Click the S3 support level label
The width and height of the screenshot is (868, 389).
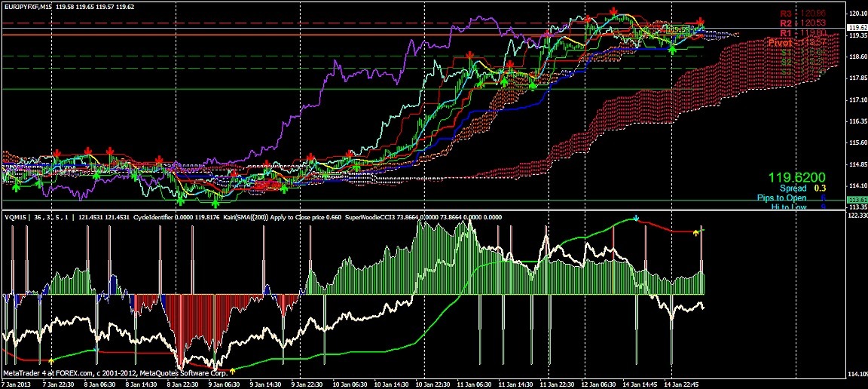[x=802, y=72]
